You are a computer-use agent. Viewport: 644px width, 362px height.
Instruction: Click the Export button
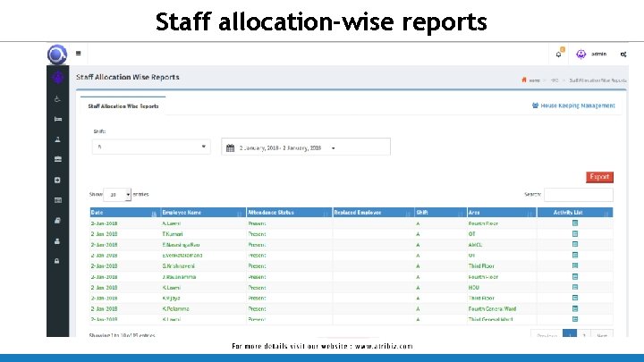tap(599, 177)
